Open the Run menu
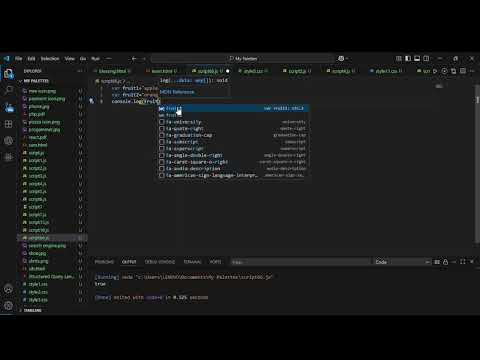Viewport: 480px width, 360px height. click(95, 59)
